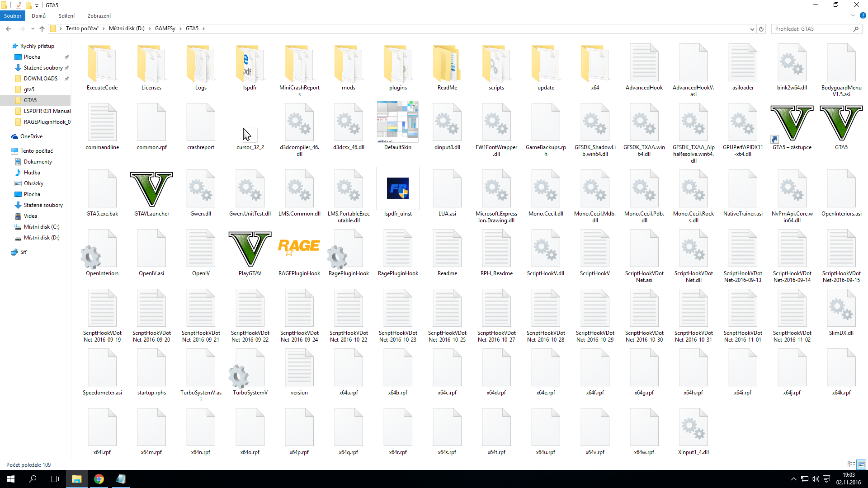The image size is (868, 488).
Task: Select the lspdfr_uinst uninstaller icon
Action: pos(398,189)
